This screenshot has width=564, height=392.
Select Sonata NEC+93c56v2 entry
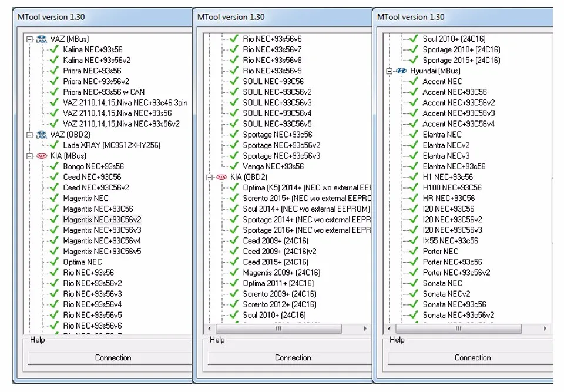point(458,315)
